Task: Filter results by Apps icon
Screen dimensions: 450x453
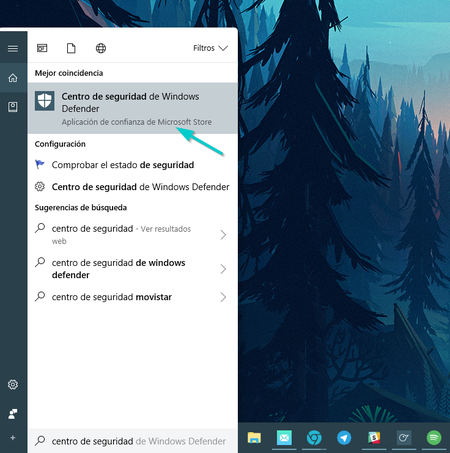Action: pos(42,48)
